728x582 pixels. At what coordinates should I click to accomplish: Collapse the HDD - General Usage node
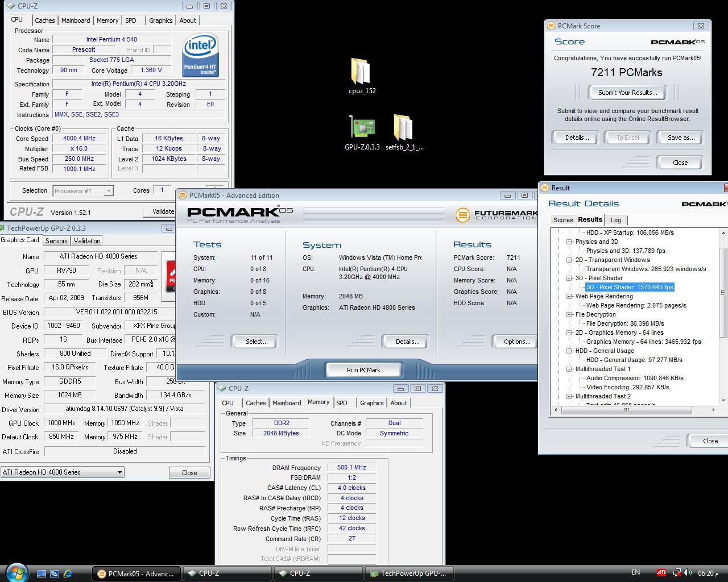[x=569, y=351]
